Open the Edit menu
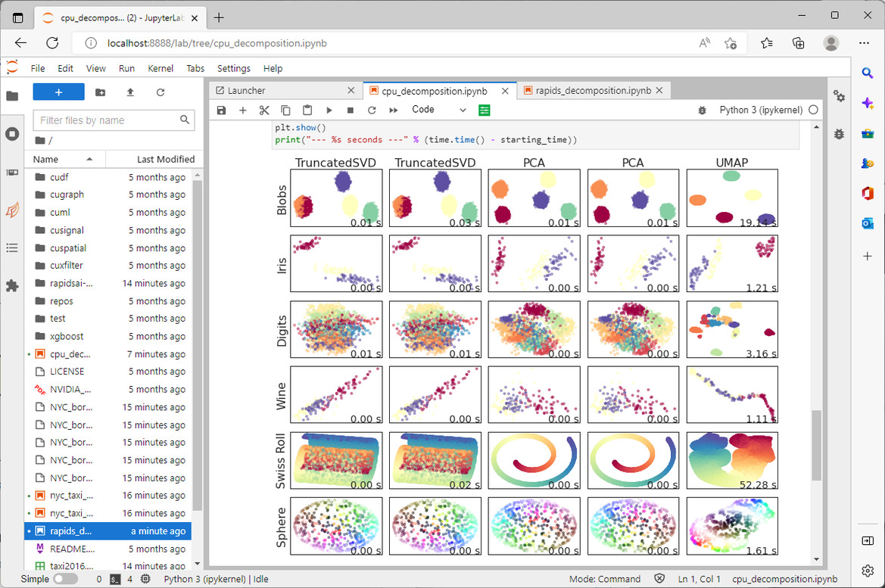 65,68
